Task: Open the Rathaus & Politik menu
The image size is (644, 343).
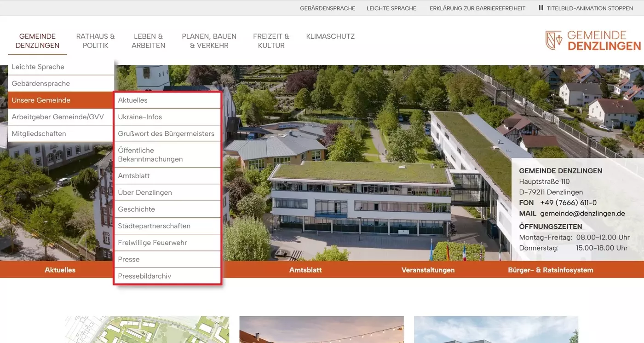Action: pos(95,41)
